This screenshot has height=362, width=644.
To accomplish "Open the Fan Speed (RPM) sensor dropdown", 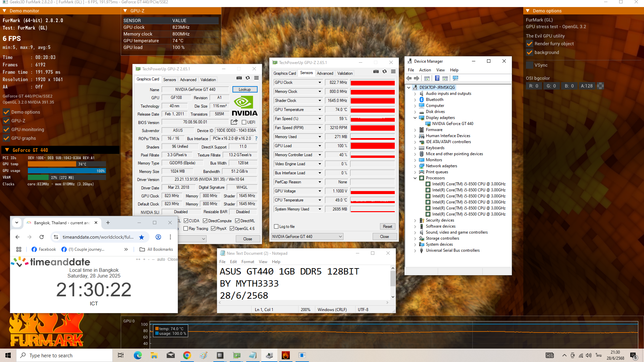I will 320,128.
